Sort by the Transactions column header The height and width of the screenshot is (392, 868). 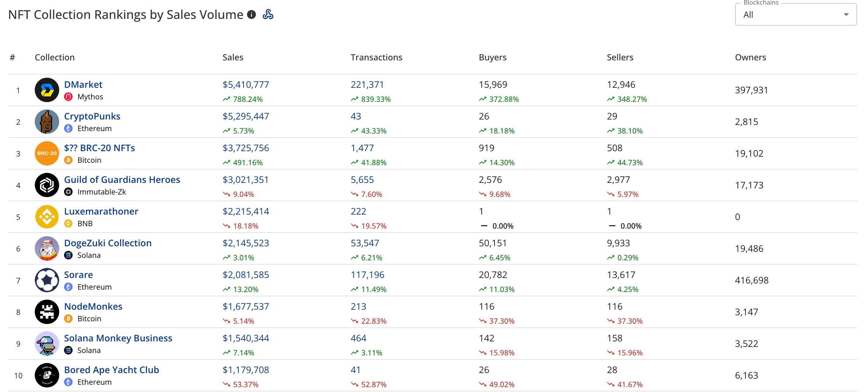(376, 57)
